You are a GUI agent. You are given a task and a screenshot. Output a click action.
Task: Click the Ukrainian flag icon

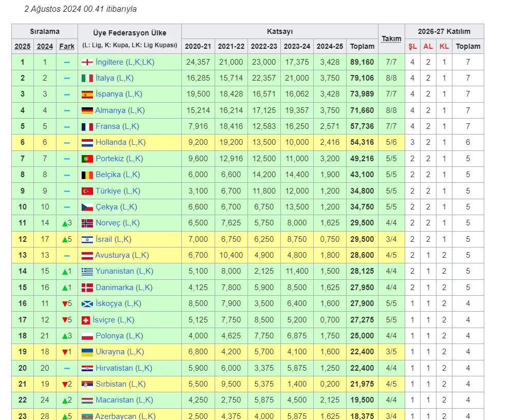87,352
